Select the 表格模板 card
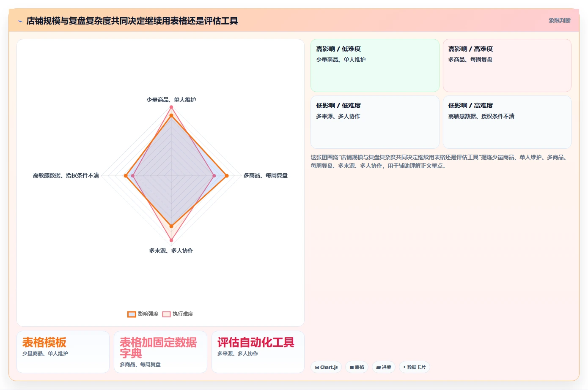 pos(63,352)
